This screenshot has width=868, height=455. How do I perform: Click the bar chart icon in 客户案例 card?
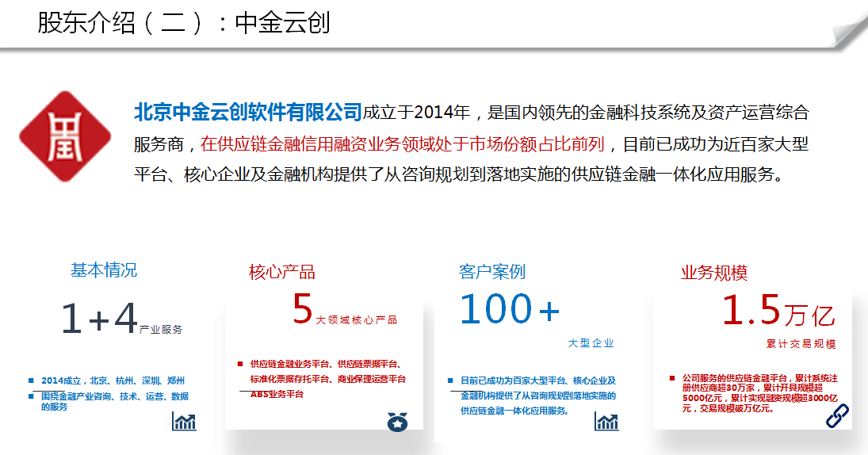point(606,421)
